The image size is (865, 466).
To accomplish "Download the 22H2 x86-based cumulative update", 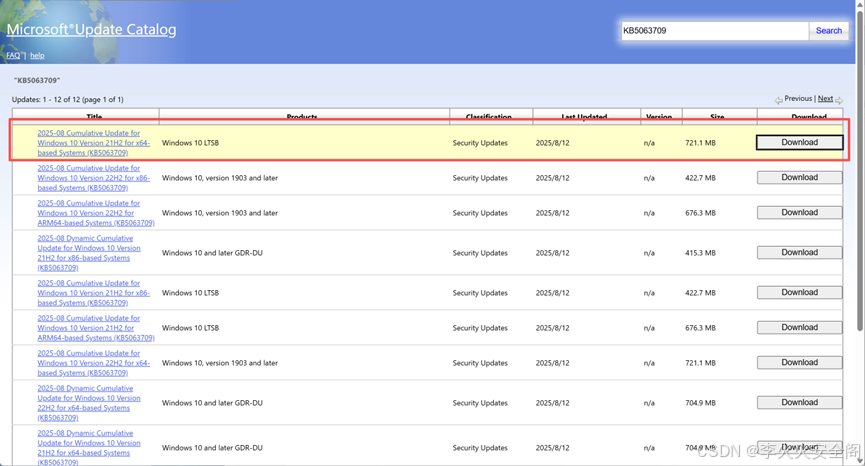I will [799, 178].
